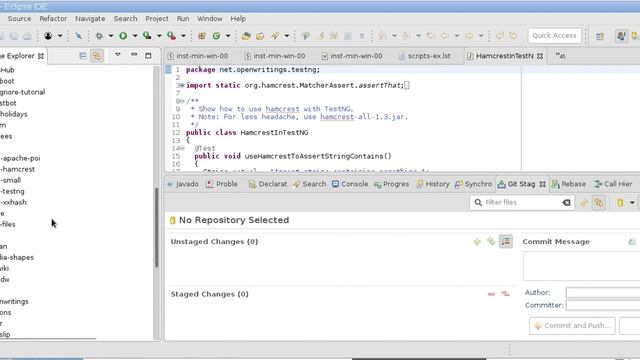640x360 pixels.
Task: Select the -apache-poi project in explorer
Action: coord(20,158)
